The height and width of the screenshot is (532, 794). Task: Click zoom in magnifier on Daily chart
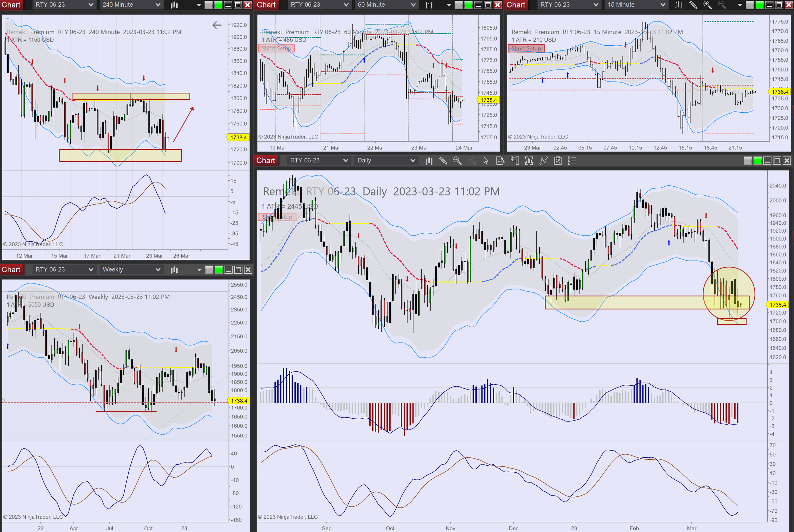pyautogui.click(x=457, y=161)
